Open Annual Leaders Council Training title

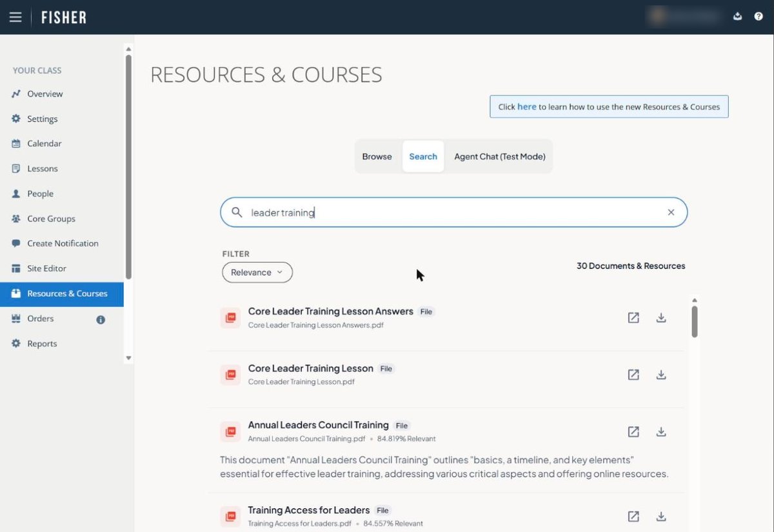[319, 426]
